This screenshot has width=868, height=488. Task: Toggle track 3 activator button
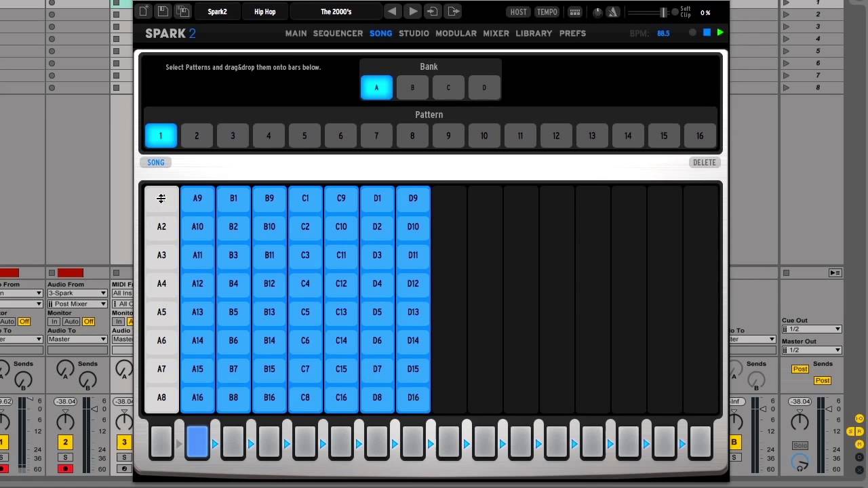click(x=124, y=443)
